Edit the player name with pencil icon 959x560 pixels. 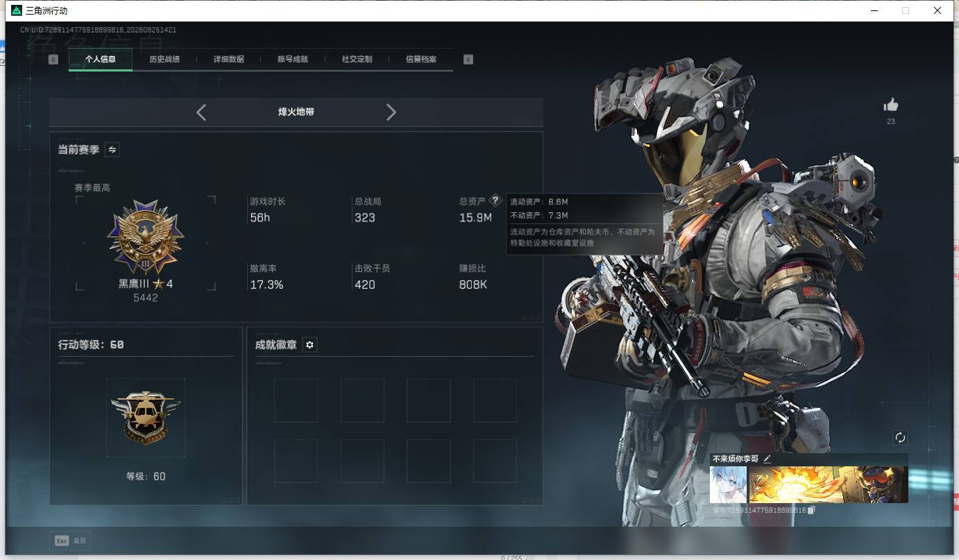(767, 459)
